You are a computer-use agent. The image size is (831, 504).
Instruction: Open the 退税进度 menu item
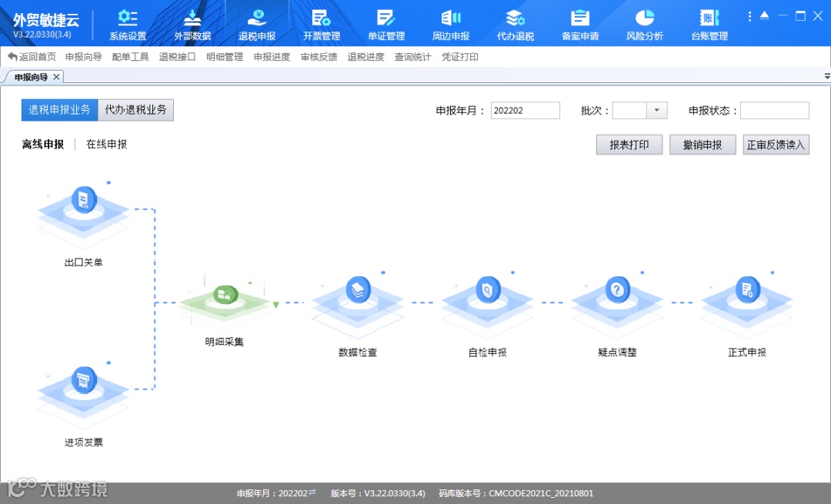click(365, 57)
